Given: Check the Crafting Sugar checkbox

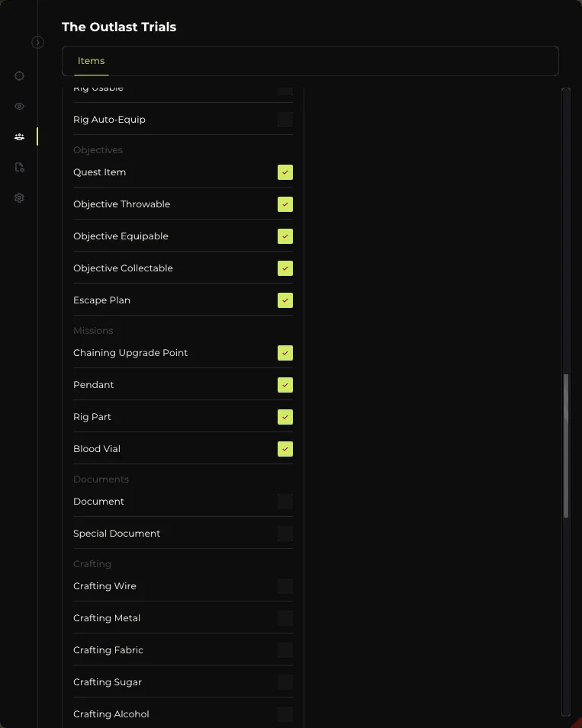Looking at the screenshot, I should click(x=285, y=682).
